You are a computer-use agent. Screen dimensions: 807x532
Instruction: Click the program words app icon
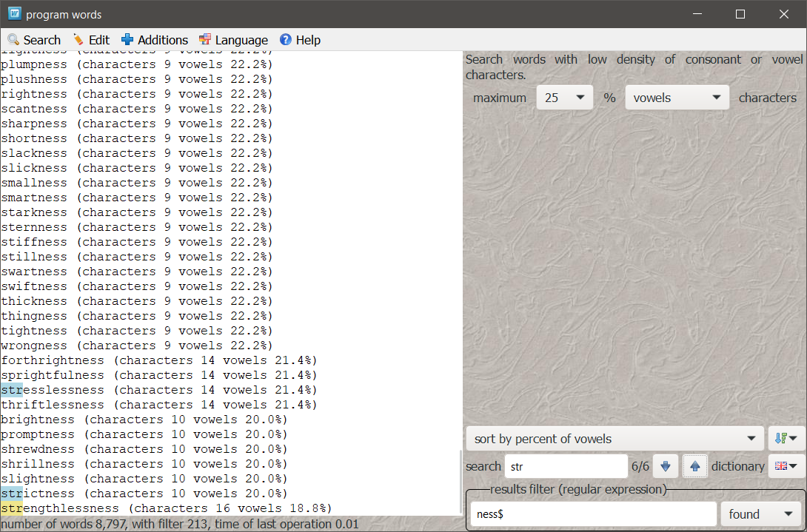coord(14,14)
